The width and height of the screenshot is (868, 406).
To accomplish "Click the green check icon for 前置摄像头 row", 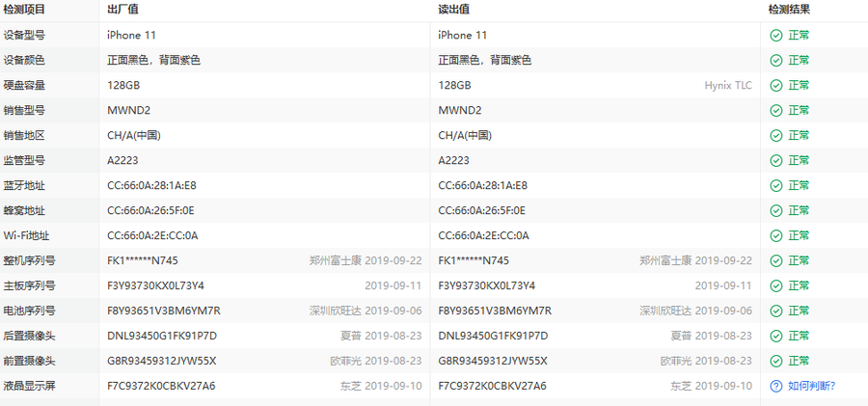I will [x=776, y=361].
